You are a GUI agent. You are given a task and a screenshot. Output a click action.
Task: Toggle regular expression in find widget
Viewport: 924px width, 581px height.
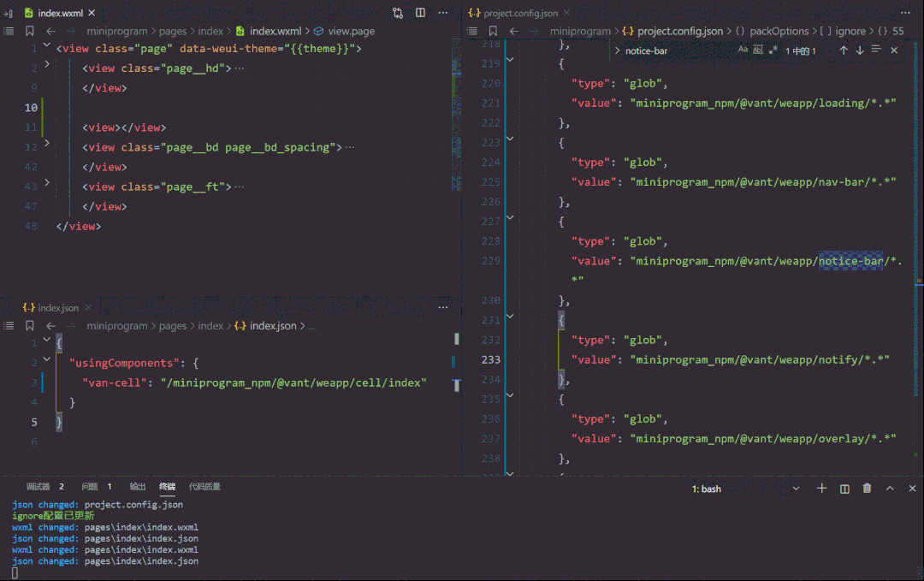click(773, 50)
